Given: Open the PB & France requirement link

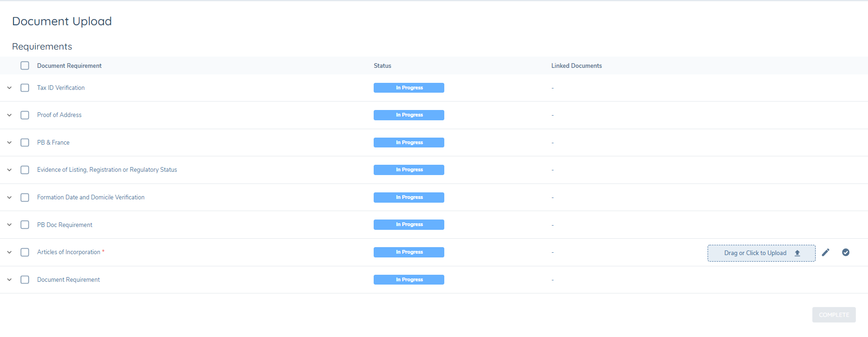Looking at the screenshot, I should click(x=53, y=143).
